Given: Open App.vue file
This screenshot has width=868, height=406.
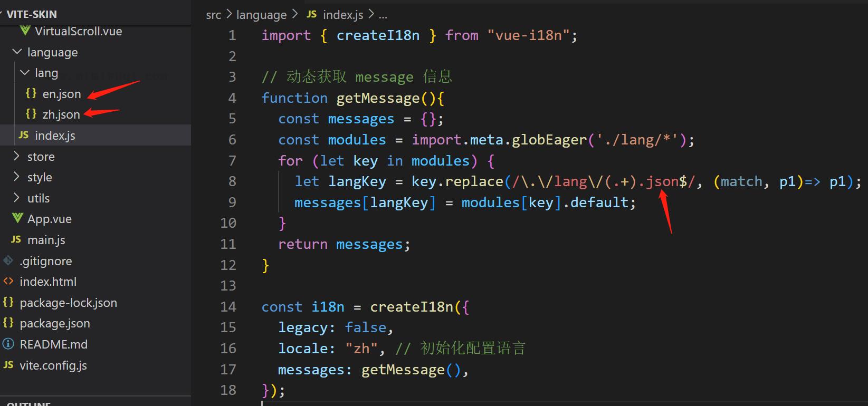Looking at the screenshot, I should [x=50, y=219].
